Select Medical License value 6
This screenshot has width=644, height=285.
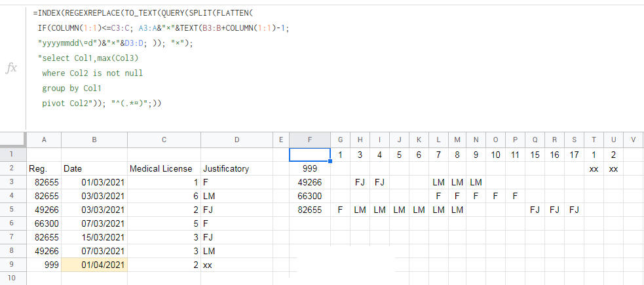164,197
